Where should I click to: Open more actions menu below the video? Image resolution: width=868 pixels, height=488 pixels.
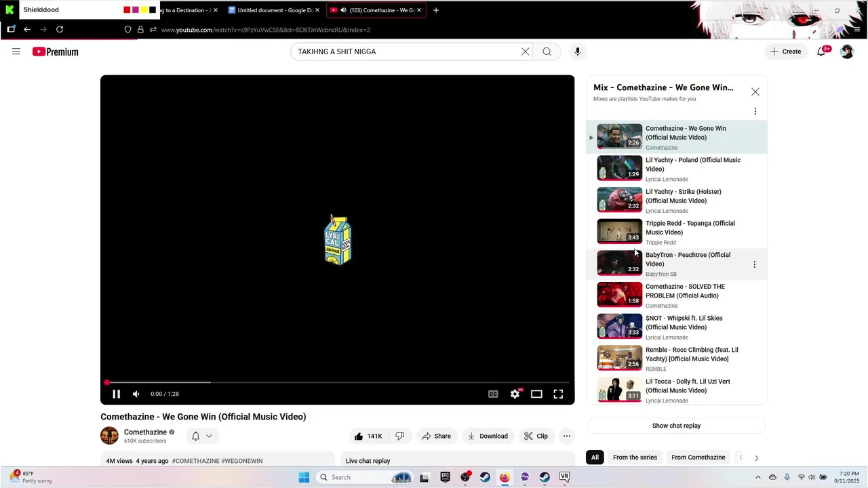(567, 436)
